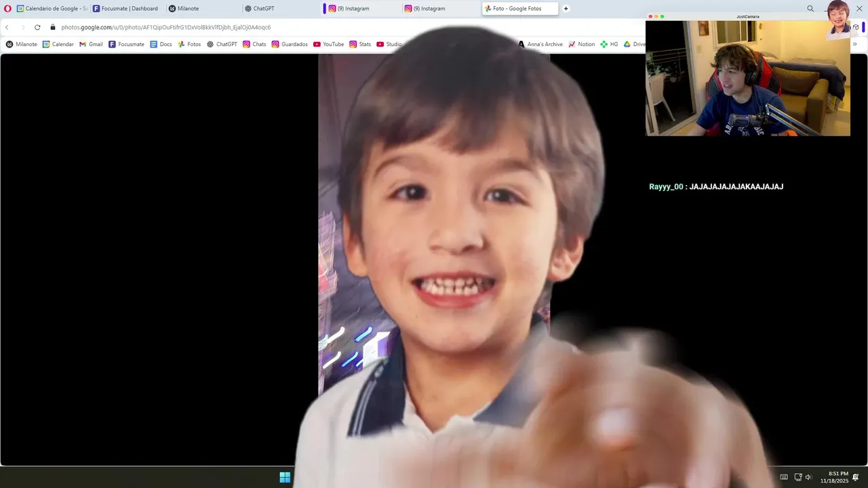The width and height of the screenshot is (868, 488).
Task: Switch to the Focusmate | Dashboard tab
Action: [127, 9]
